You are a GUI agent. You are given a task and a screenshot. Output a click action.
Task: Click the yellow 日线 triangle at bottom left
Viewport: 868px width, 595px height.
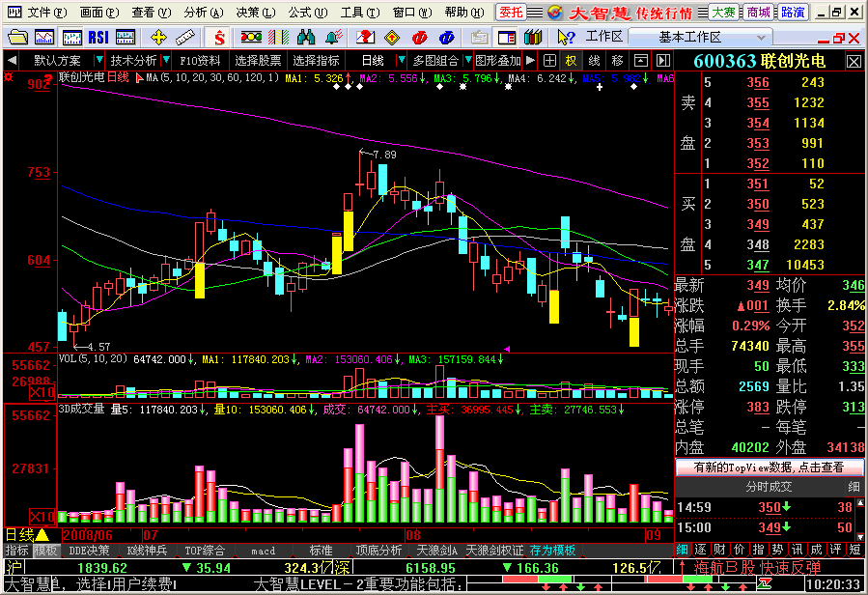42,535
